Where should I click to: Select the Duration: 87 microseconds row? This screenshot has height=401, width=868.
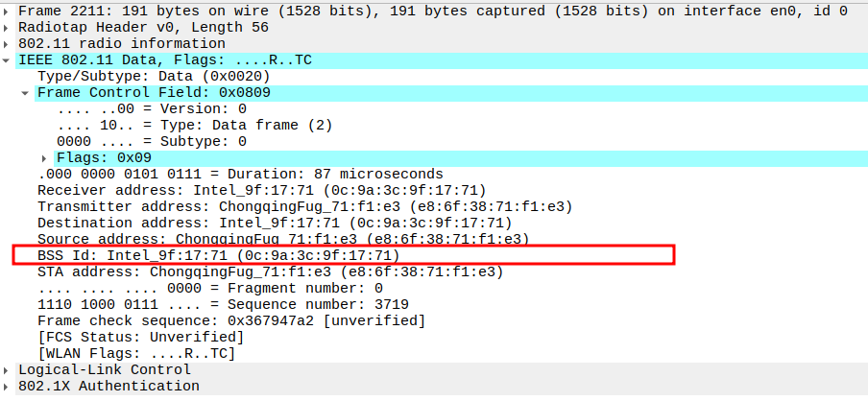click(240, 174)
